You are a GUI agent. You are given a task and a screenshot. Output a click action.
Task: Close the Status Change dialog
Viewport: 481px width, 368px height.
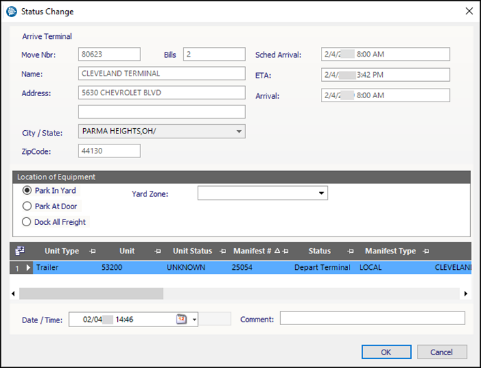(x=469, y=11)
